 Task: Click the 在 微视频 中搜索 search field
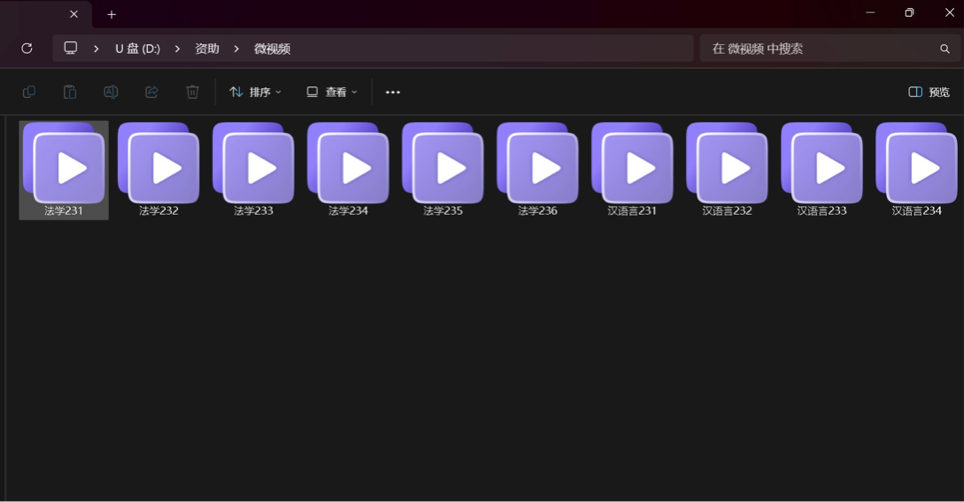(x=820, y=48)
